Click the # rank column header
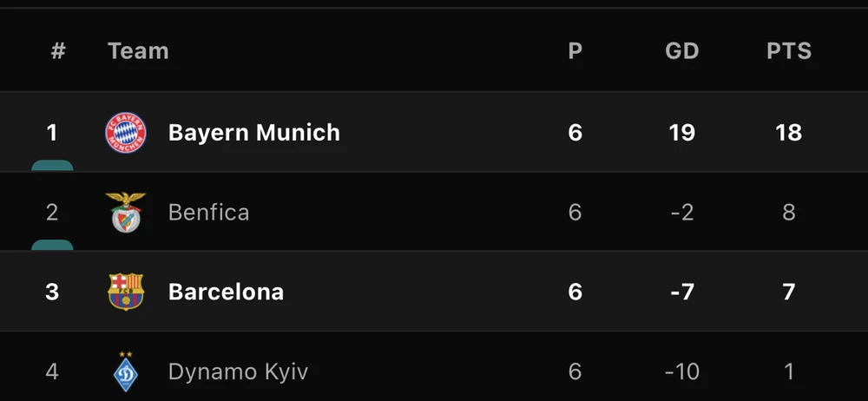This screenshot has height=401, width=868. 58,51
